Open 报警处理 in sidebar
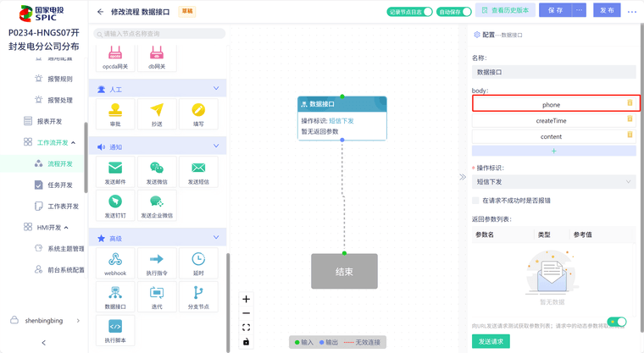 (x=60, y=100)
